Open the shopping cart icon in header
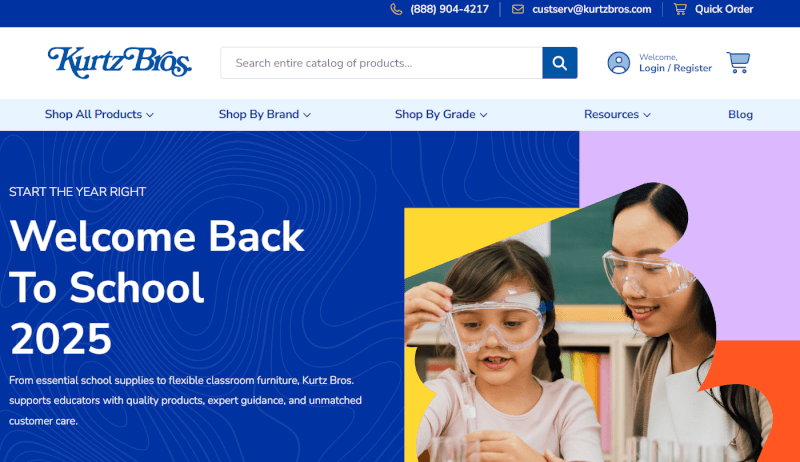Viewport: 800px width, 462px height. [738, 63]
